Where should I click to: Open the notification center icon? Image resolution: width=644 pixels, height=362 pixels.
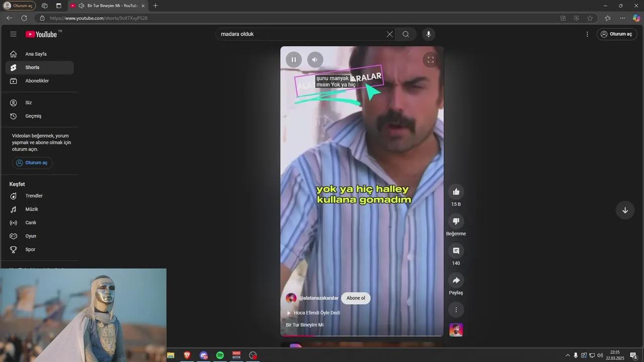pyautogui.click(x=633, y=355)
